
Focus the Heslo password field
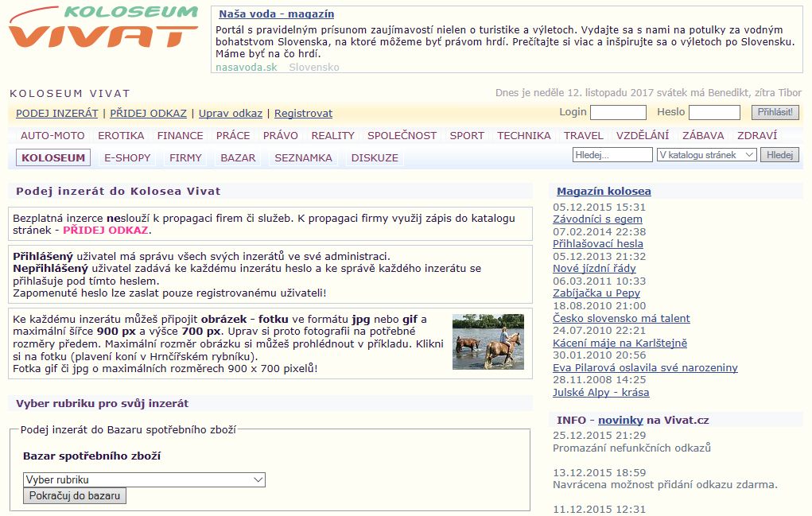pos(713,113)
